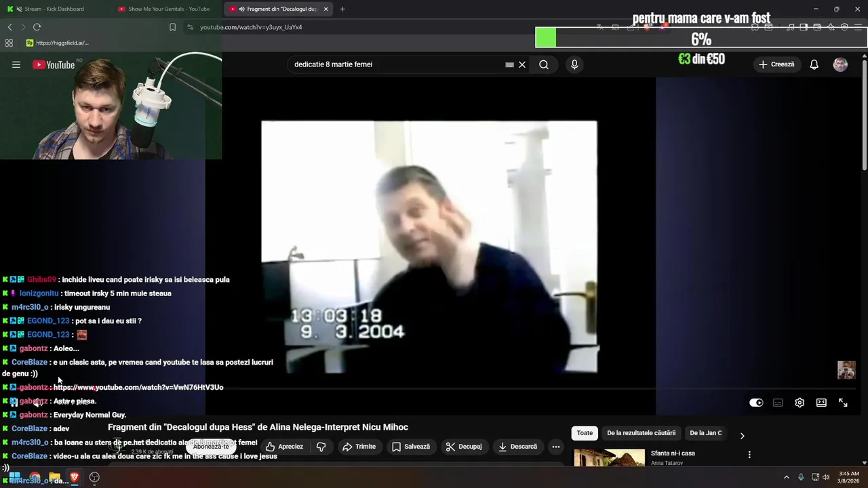Screen dimensions: 868x488
Task: Click the video title Fragment din Decalogul dupa Hess
Action: (258, 427)
